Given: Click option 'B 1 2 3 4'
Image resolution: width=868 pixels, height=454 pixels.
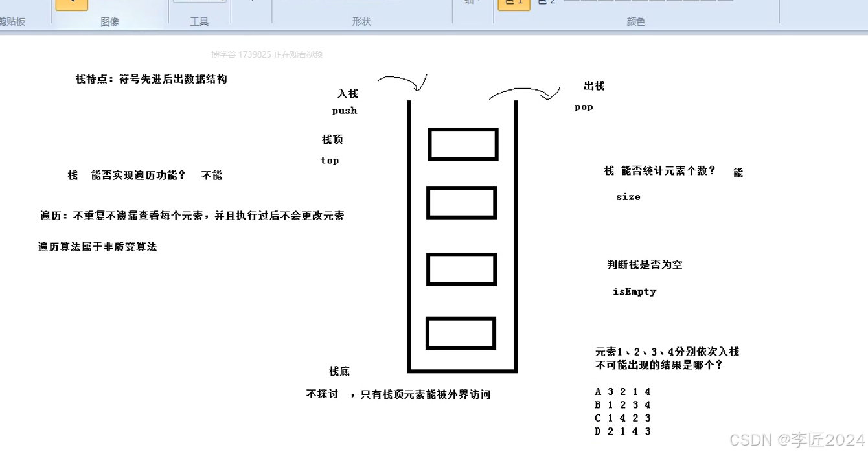Looking at the screenshot, I should tap(622, 405).
